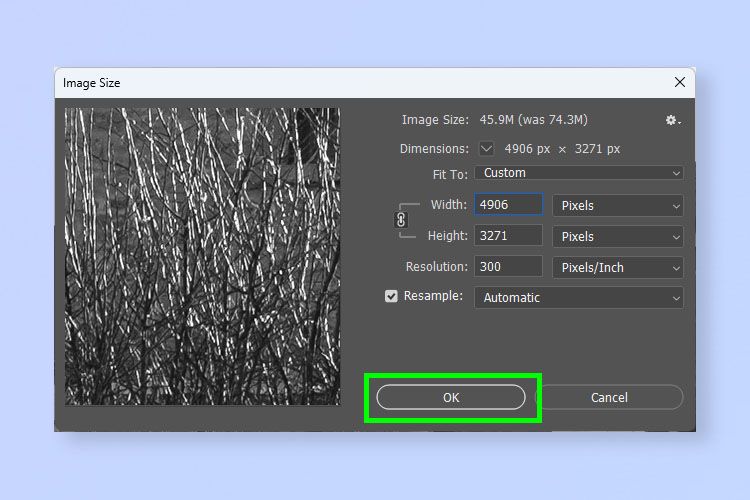Confirm with the OK button

pos(451,397)
